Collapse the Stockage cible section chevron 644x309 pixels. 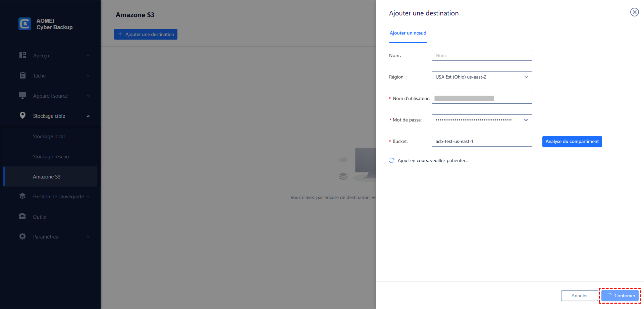(88, 116)
